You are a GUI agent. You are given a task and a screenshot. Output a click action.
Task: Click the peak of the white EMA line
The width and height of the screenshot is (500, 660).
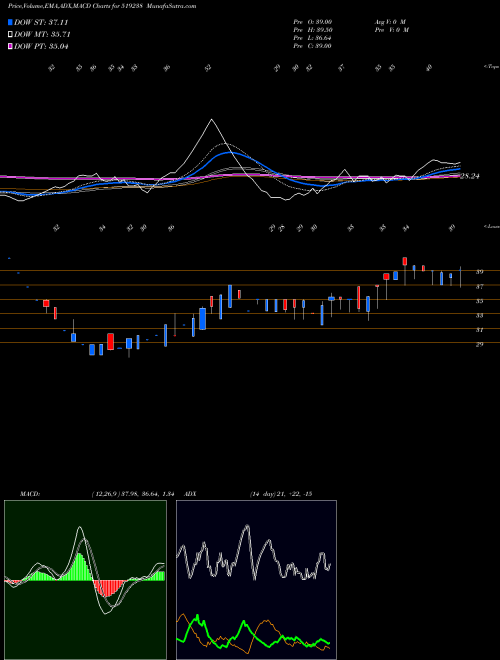pos(211,120)
